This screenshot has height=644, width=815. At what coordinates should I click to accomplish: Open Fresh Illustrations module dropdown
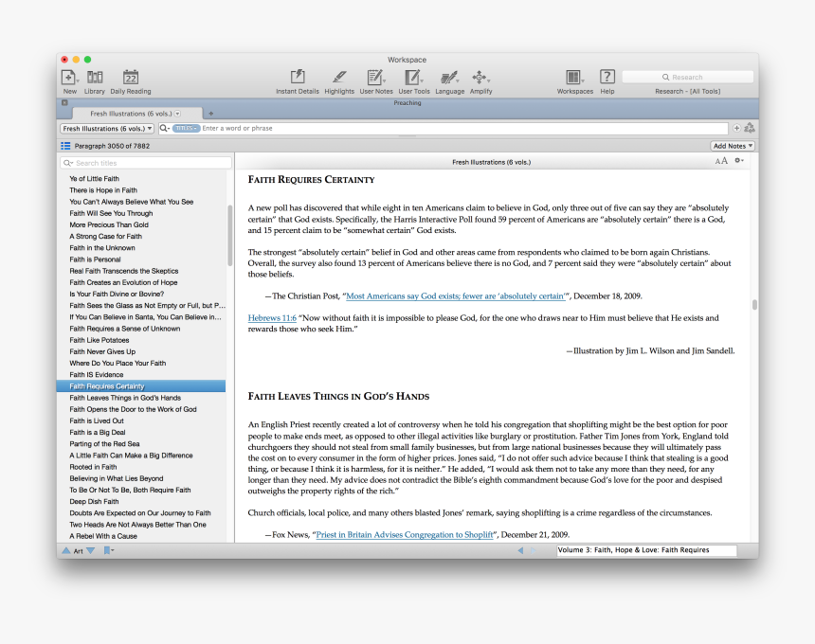(x=107, y=128)
